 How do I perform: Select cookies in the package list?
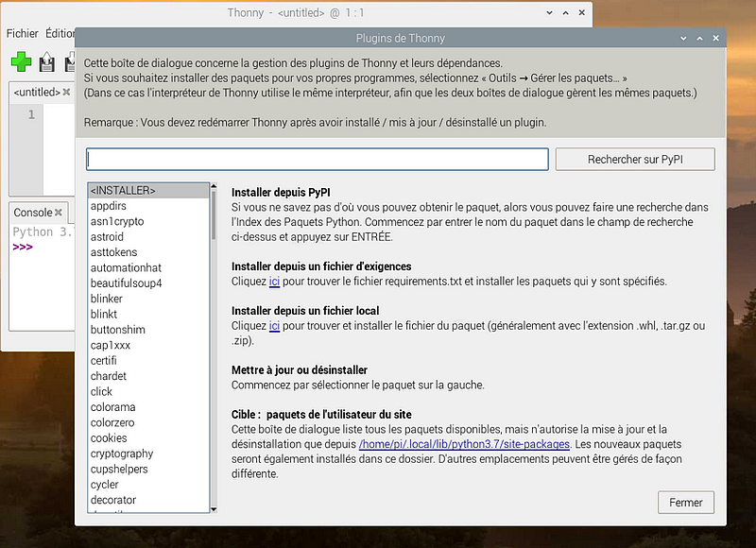tap(148, 437)
